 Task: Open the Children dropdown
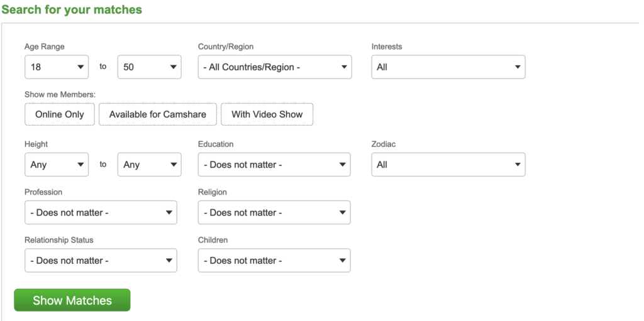click(x=274, y=260)
